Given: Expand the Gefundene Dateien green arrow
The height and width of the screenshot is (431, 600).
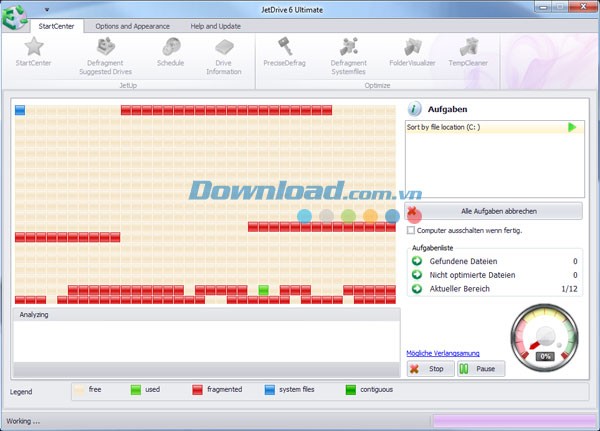Looking at the screenshot, I should tap(416, 261).
